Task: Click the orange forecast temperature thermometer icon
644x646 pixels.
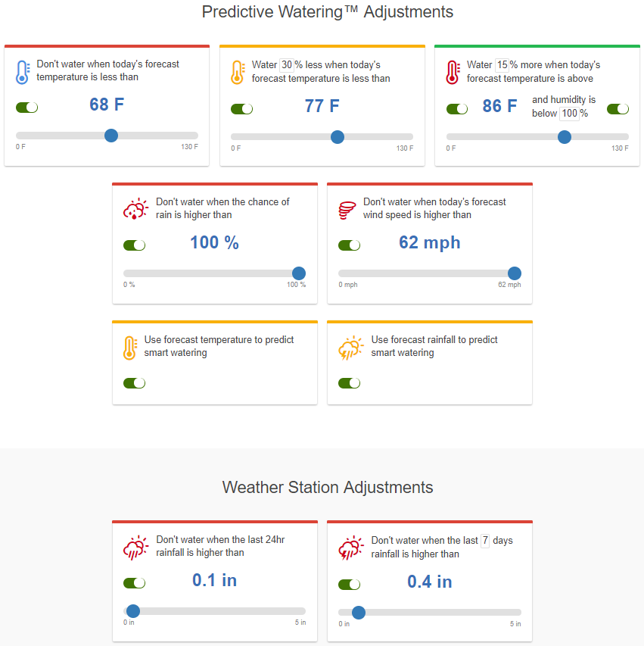Action: pos(129,348)
